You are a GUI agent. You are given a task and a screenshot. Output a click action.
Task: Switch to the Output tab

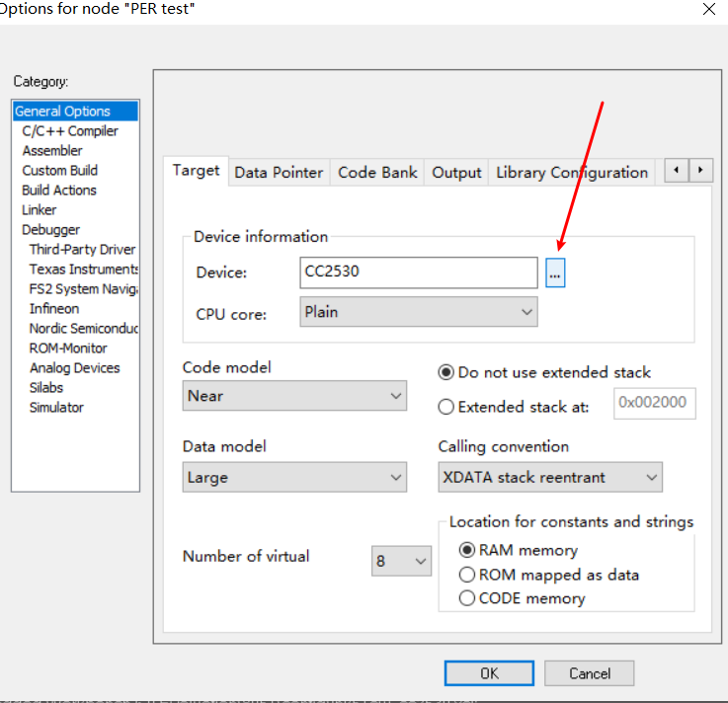456,173
